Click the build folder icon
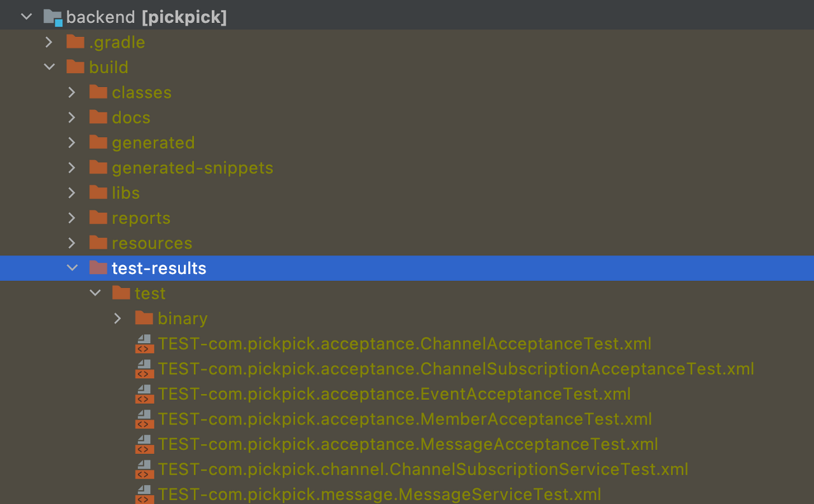Screen dimensions: 814x504 (76, 67)
